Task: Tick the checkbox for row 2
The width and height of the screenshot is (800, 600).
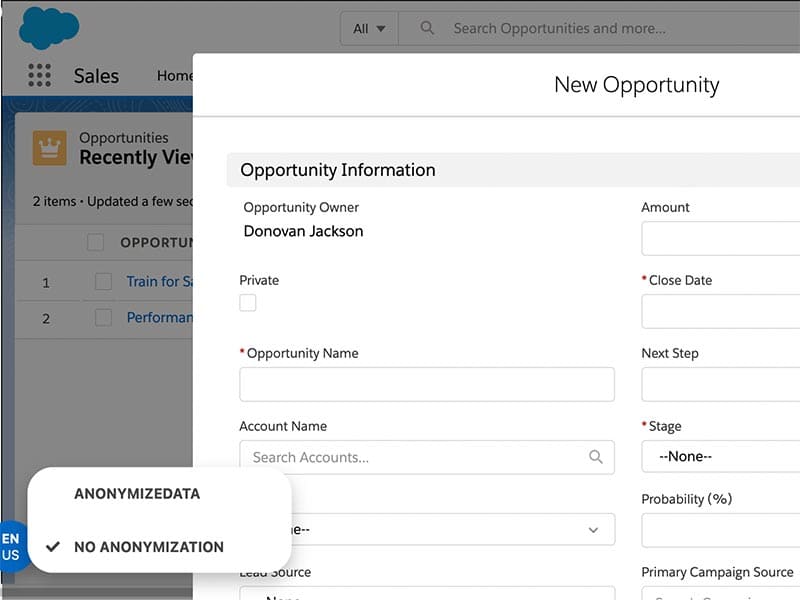Action: tap(103, 318)
